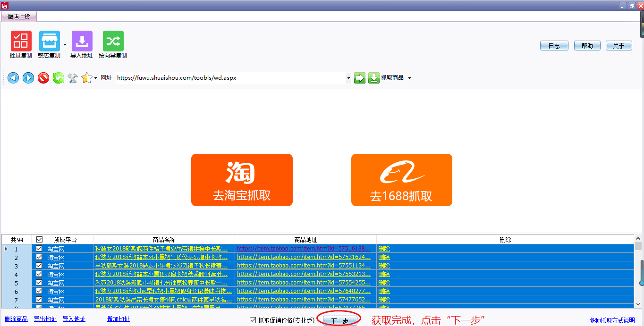Navigate with the green go arrow icon

coord(360,78)
